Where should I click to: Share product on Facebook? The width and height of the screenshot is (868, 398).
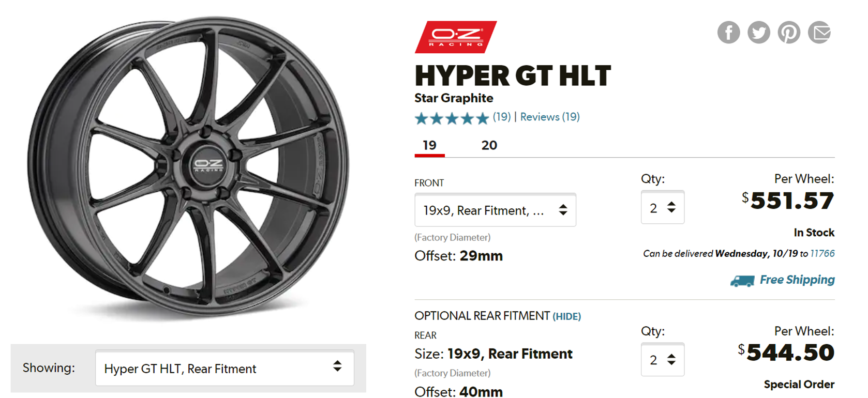coord(728,33)
